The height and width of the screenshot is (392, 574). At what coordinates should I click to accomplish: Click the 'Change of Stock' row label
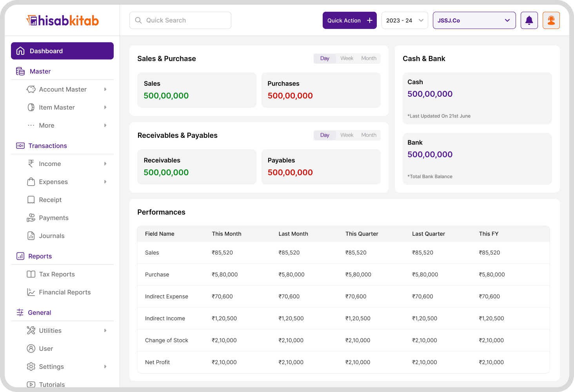point(167,340)
